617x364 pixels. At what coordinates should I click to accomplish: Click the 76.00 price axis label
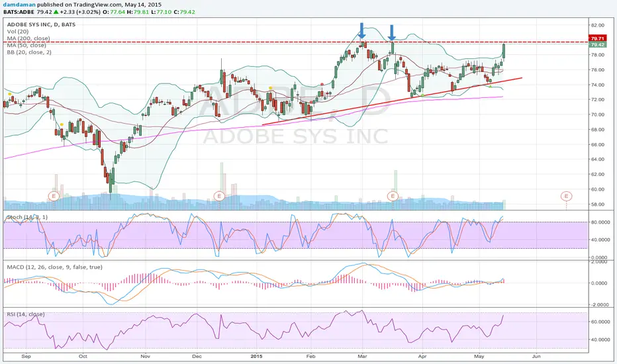tap(597, 69)
